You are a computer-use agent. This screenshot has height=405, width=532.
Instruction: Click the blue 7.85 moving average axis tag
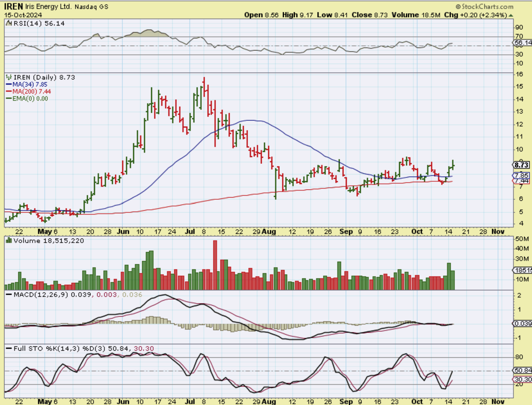point(521,175)
